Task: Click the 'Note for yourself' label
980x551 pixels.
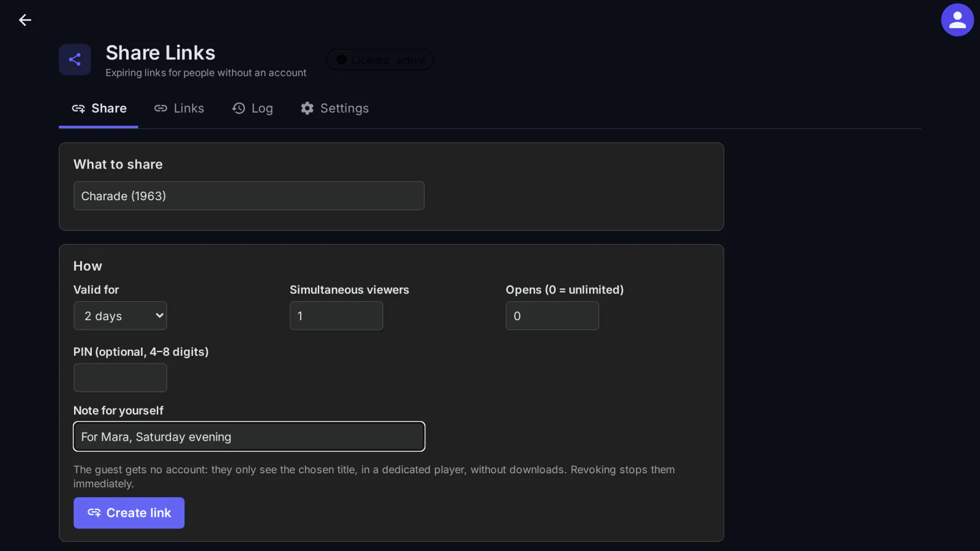Action: point(118,411)
